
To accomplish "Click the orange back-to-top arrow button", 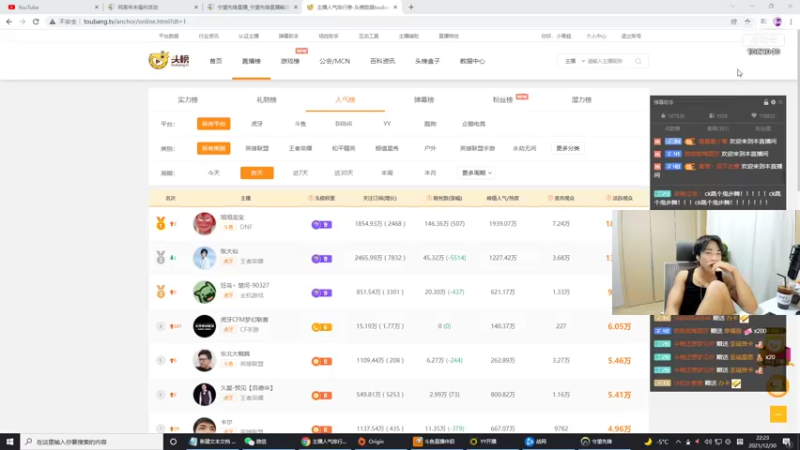I will coord(778,414).
